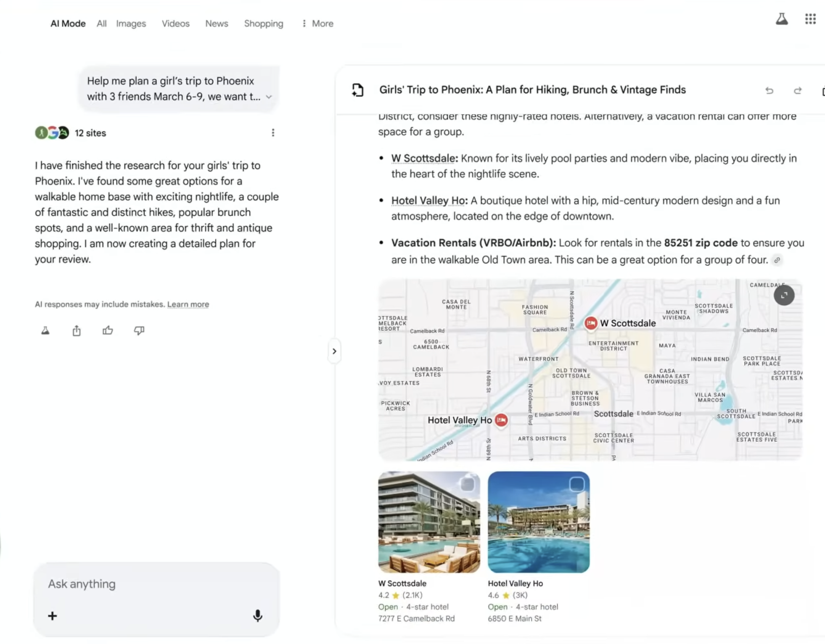Give the AI response a thumbs down
825x644 pixels.
(x=139, y=331)
